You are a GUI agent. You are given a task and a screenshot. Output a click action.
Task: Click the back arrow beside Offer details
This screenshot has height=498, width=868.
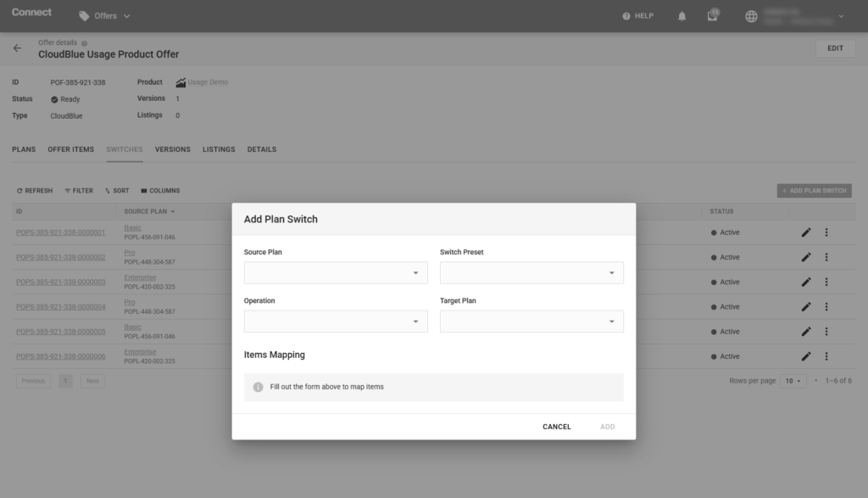pos(17,48)
